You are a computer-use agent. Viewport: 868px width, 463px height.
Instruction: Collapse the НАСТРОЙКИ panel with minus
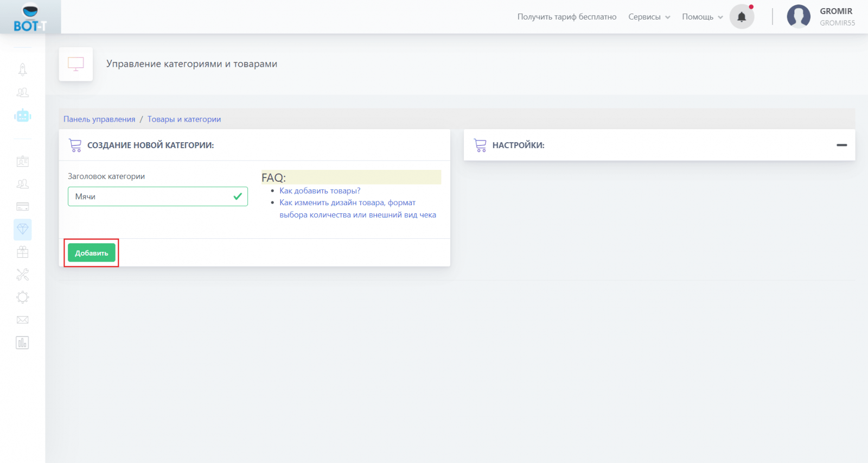click(842, 145)
